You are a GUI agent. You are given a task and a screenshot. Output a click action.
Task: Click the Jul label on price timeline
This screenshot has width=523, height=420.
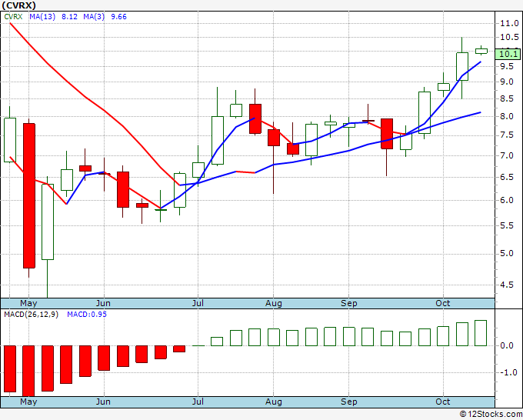pos(198,303)
